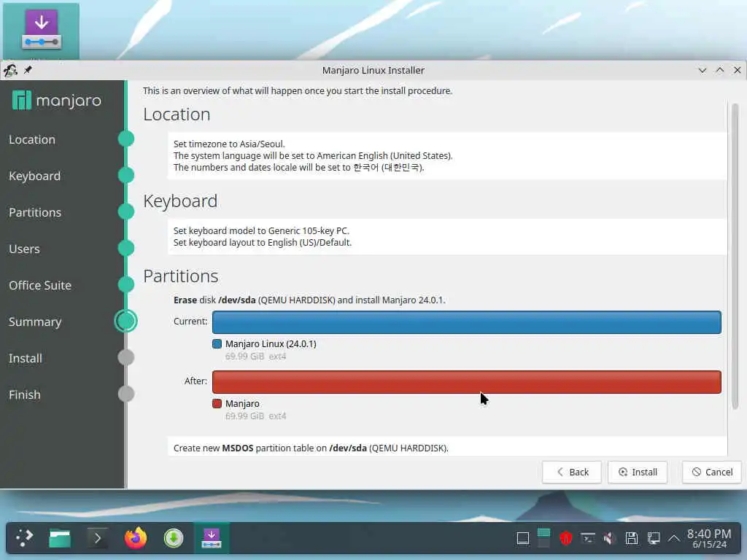Click the Install button
This screenshot has width=747, height=560.
[x=638, y=472]
